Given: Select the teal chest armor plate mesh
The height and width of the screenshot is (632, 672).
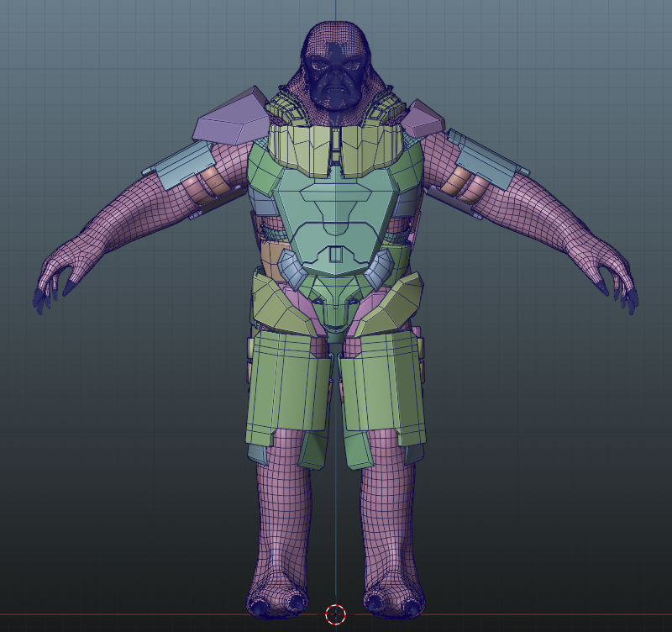Looking at the screenshot, I should 335,222.
